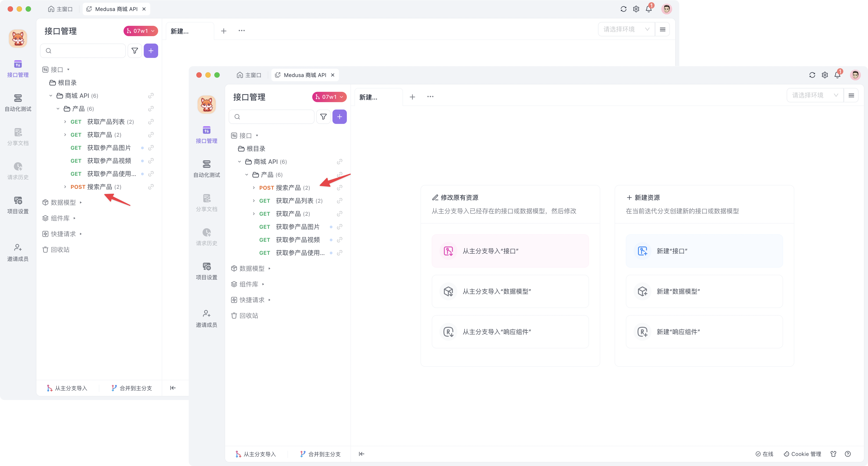Screen dimensions: 868x466
Task: Open notifications via the bell icon
Action: pyautogui.click(x=838, y=75)
